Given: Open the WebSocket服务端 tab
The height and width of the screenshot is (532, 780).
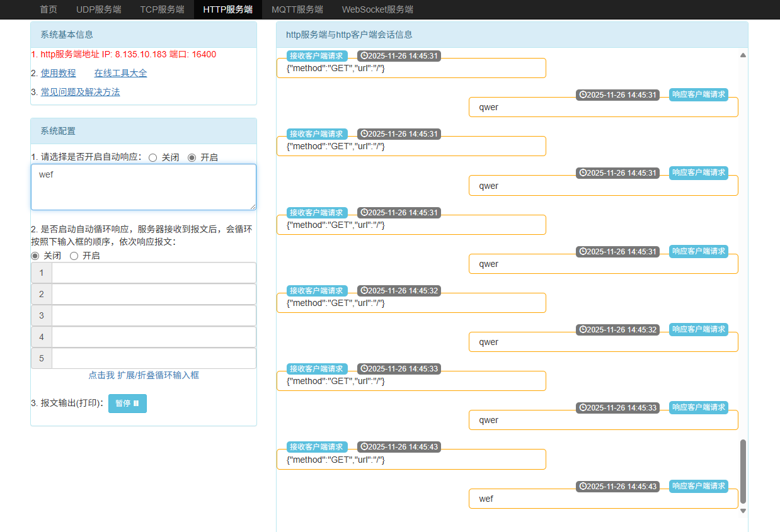Looking at the screenshot, I should tap(377, 9).
